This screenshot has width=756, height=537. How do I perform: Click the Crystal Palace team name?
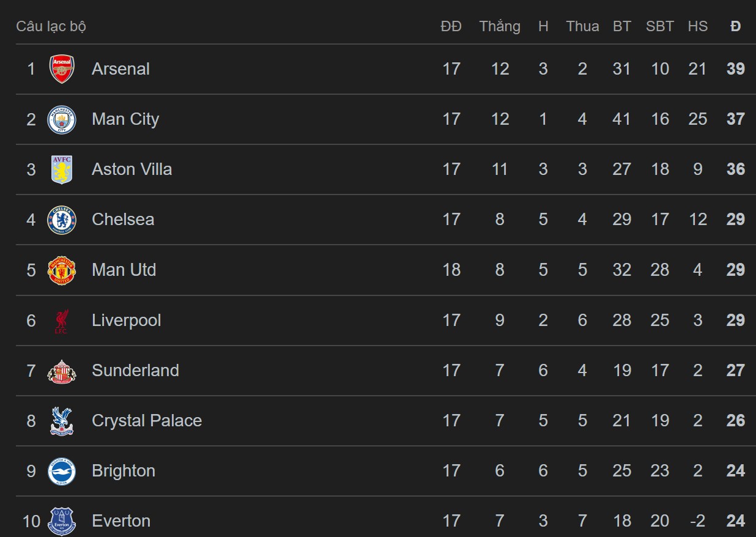pos(146,421)
